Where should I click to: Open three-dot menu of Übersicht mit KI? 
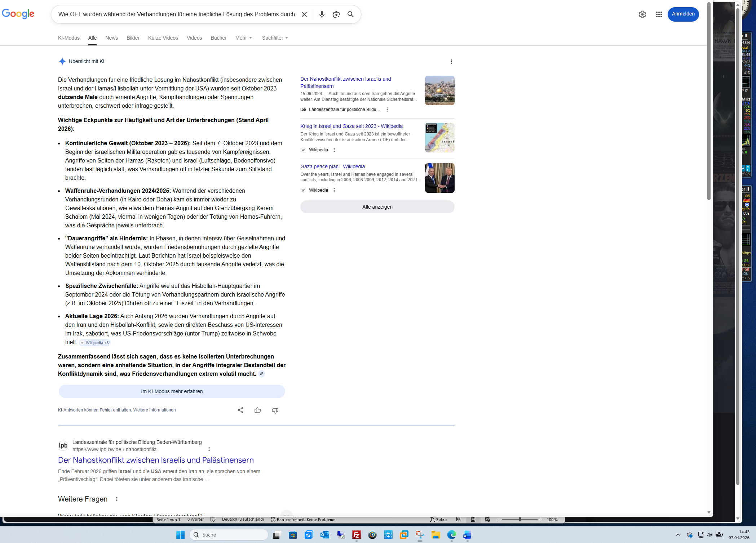(451, 62)
